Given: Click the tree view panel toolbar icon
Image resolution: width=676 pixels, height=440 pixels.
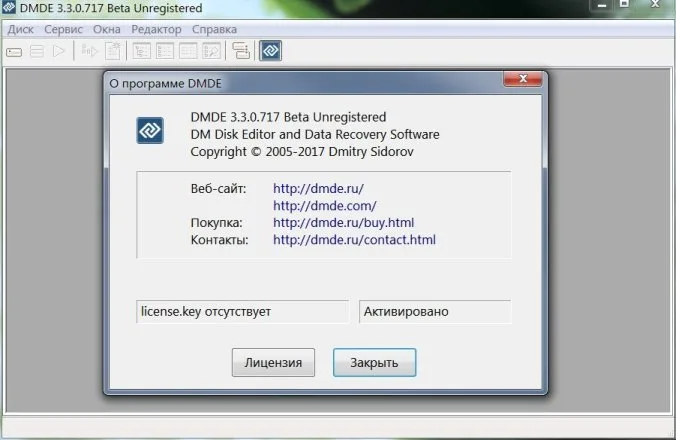Looking at the screenshot, I should [x=142, y=51].
